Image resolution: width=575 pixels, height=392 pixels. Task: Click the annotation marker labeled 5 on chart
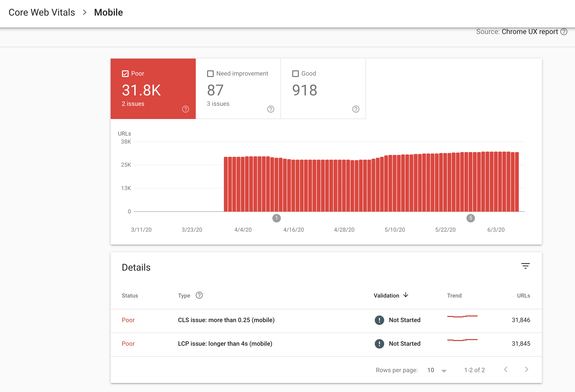point(470,218)
